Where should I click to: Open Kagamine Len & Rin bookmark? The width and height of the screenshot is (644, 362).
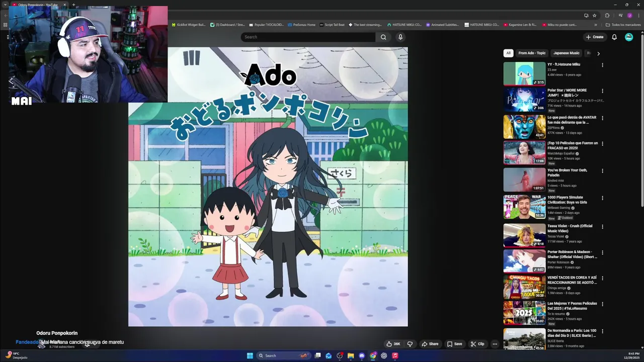(520, 25)
